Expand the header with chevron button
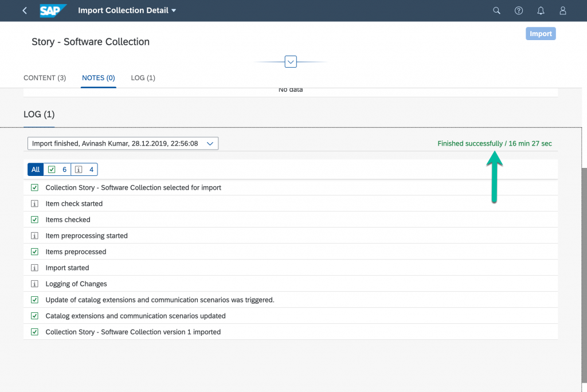This screenshot has width=587, height=392. click(291, 62)
